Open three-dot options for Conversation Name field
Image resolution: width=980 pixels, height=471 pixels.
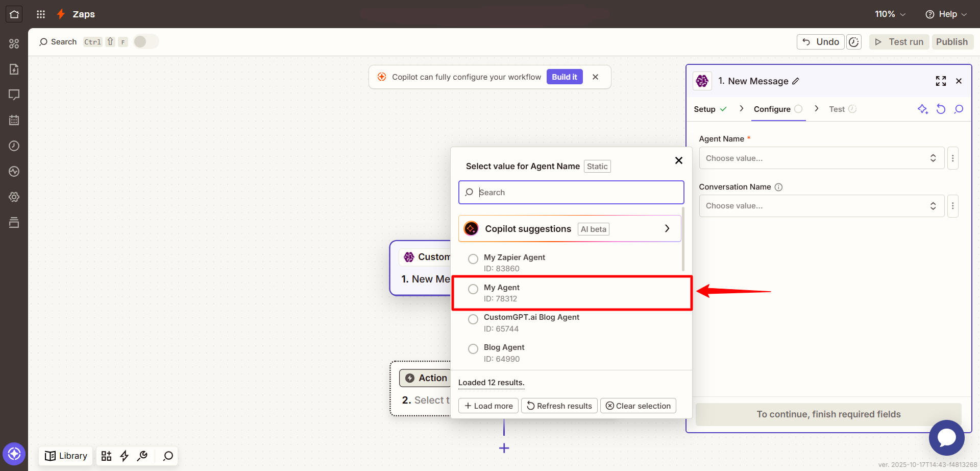[x=952, y=206]
